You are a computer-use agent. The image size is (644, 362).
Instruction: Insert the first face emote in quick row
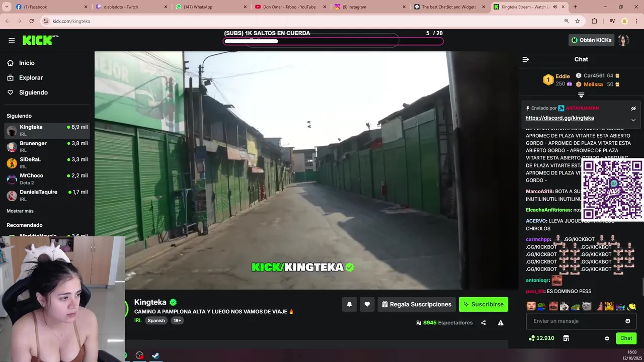pyautogui.click(x=531, y=306)
